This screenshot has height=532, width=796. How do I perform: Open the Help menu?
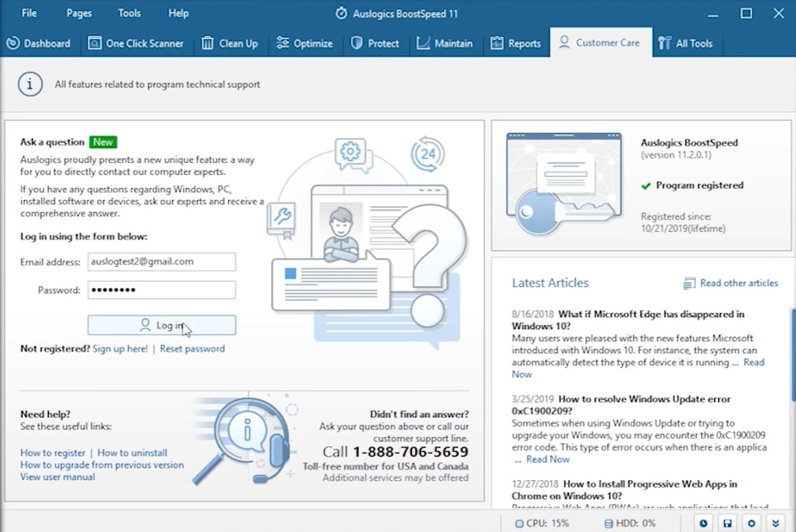(178, 13)
